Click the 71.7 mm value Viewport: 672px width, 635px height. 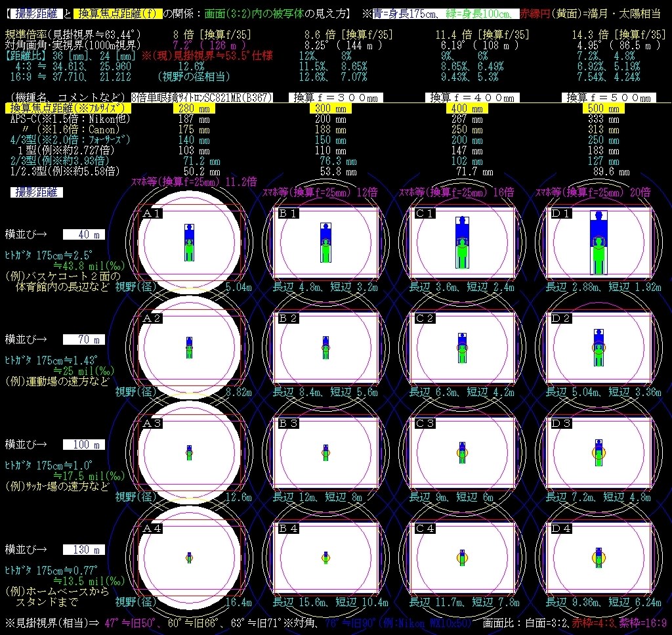click(x=474, y=171)
